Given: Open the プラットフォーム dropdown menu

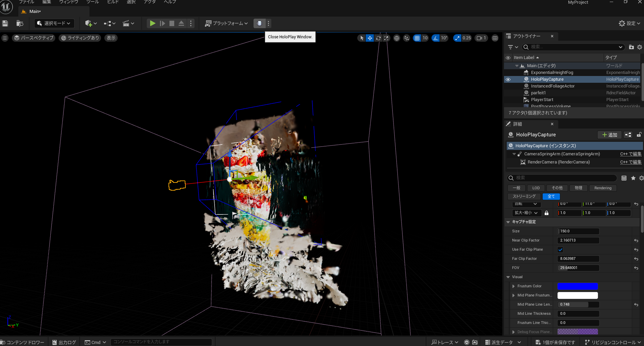Looking at the screenshot, I should [x=226, y=23].
